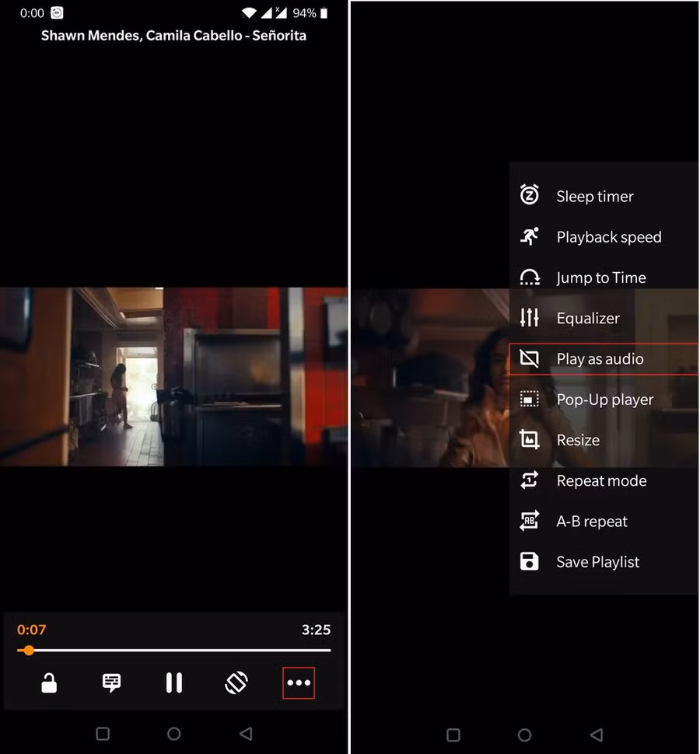Click the Playback speed running icon
The image size is (700, 754).
pyautogui.click(x=530, y=237)
